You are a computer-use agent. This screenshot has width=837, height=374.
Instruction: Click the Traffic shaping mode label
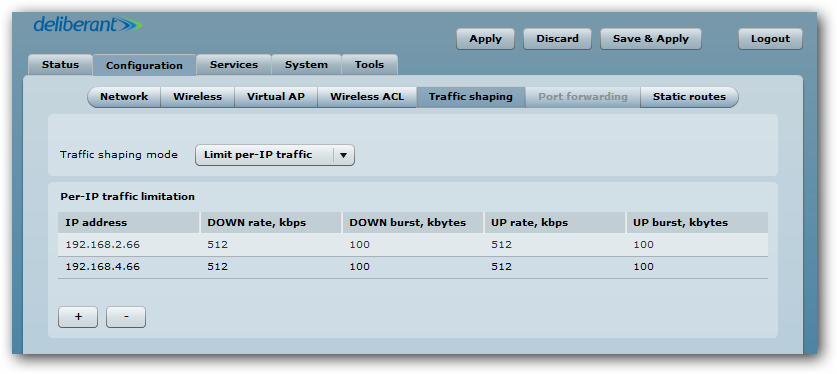(x=119, y=155)
